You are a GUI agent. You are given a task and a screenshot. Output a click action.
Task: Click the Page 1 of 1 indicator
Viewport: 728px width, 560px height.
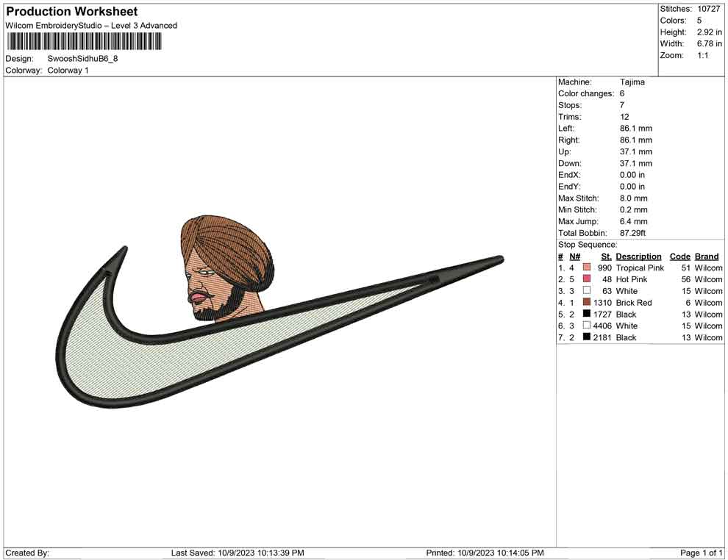pos(701,553)
